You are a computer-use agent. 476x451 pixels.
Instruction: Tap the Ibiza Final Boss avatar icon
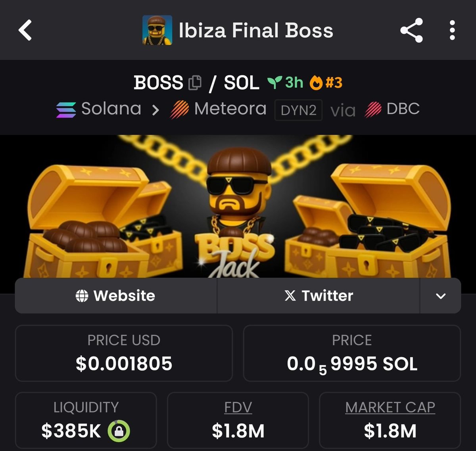[157, 30]
